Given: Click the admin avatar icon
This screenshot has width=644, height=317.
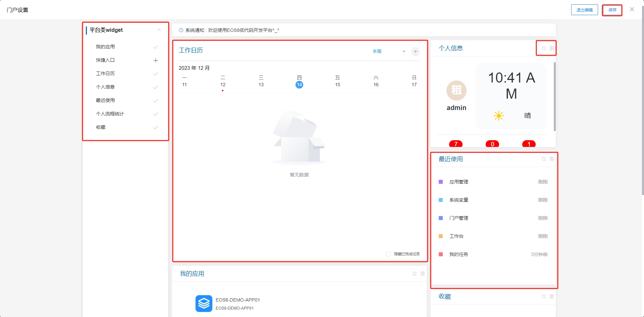Looking at the screenshot, I should point(456,91).
